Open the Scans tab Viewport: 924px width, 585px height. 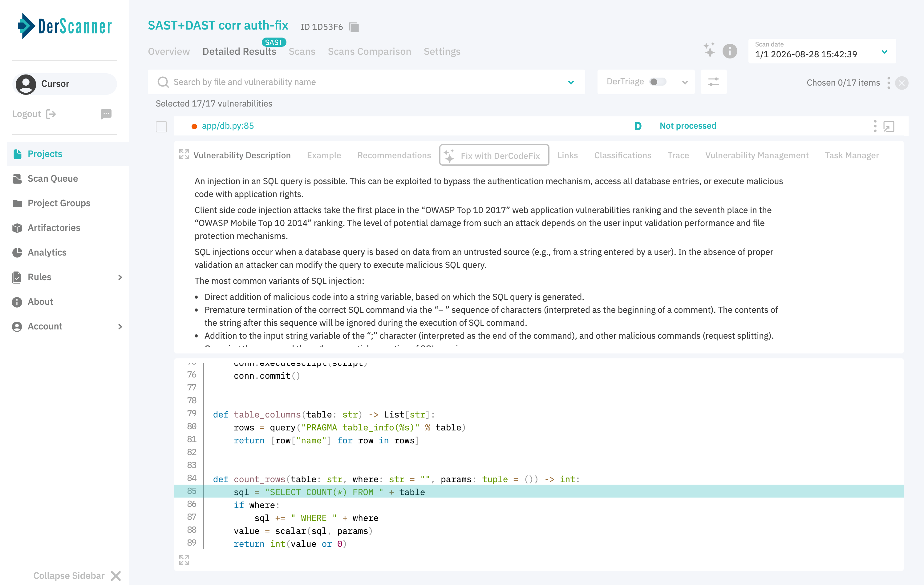[x=302, y=51]
